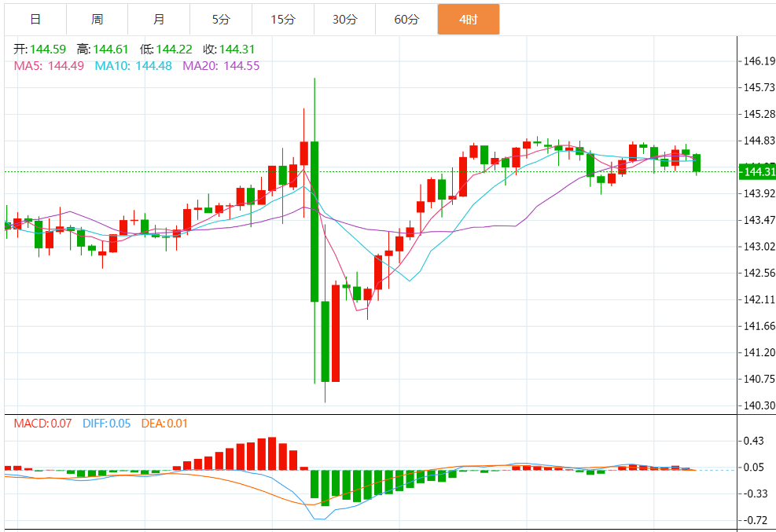This screenshot has height=532, width=776.
Task: Click the DEA:0.01 indicator label
Action: coord(164,424)
